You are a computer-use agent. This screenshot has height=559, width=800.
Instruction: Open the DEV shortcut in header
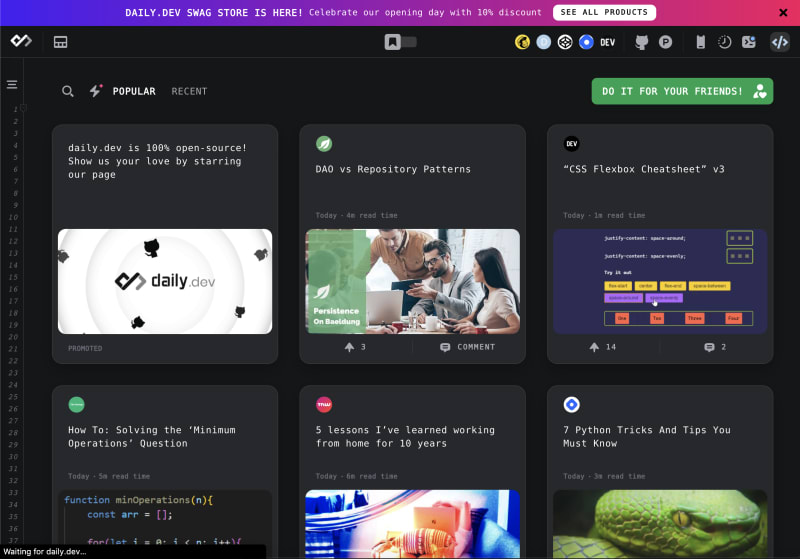(x=607, y=42)
